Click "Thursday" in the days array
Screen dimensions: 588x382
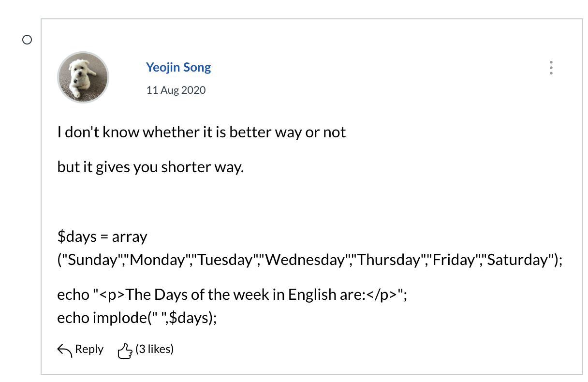pyautogui.click(x=390, y=260)
